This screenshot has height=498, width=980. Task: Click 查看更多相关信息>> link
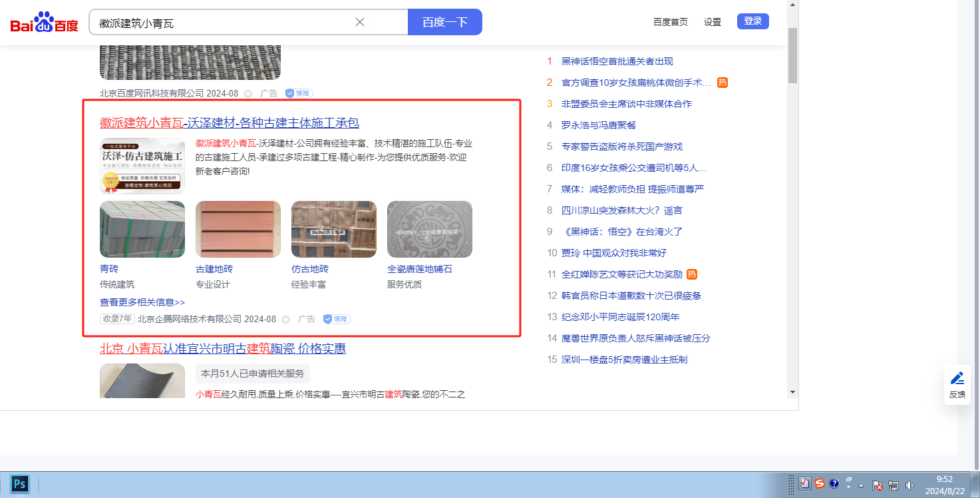142,302
